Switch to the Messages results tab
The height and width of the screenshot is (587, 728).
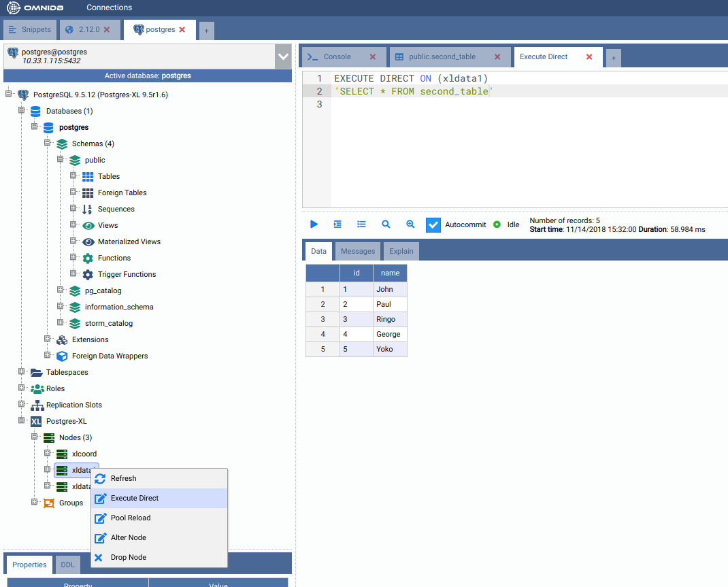358,251
